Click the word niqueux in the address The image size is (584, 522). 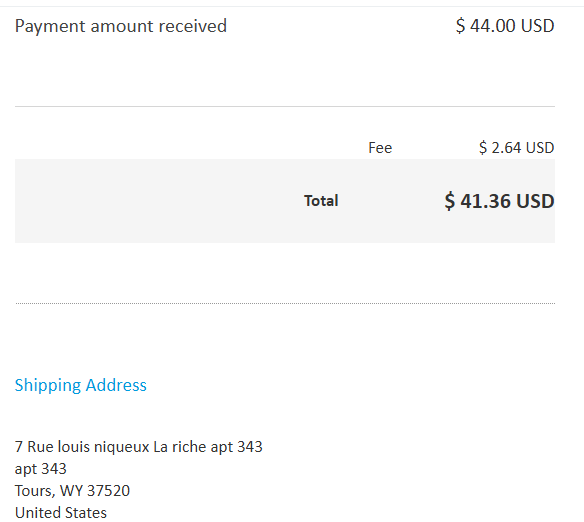[121, 447]
